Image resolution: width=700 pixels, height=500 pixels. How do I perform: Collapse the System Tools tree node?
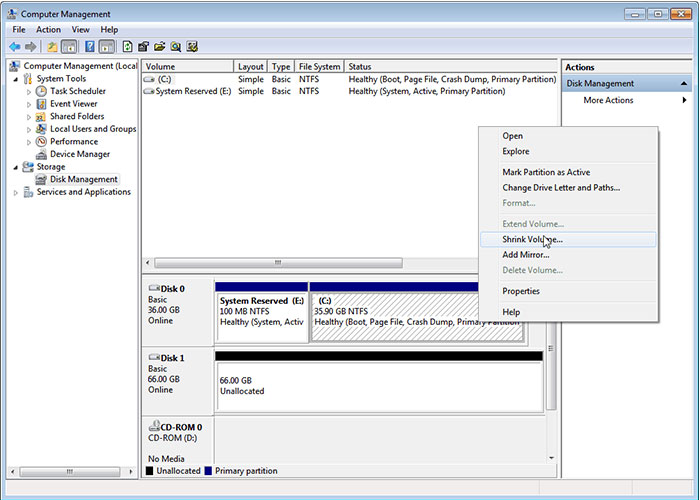[16, 79]
